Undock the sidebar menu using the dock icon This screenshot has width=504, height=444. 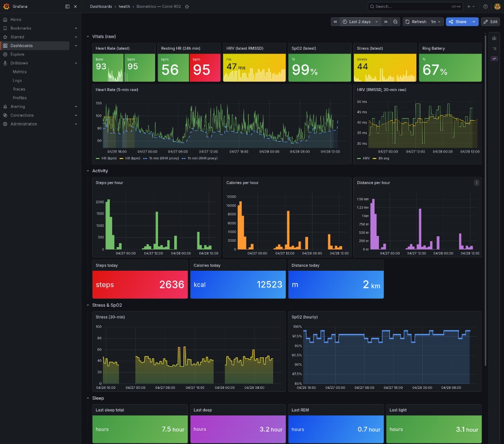tap(67, 6)
